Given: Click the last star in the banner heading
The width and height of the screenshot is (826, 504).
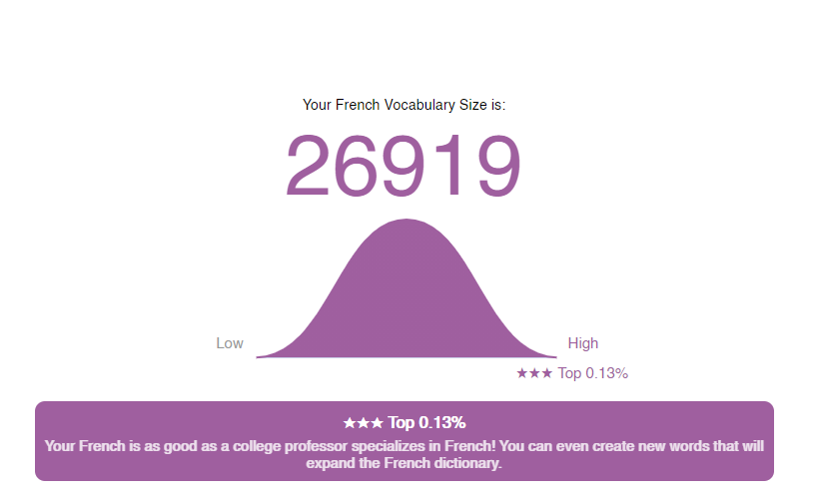Looking at the screenshot, I should 378,423.
